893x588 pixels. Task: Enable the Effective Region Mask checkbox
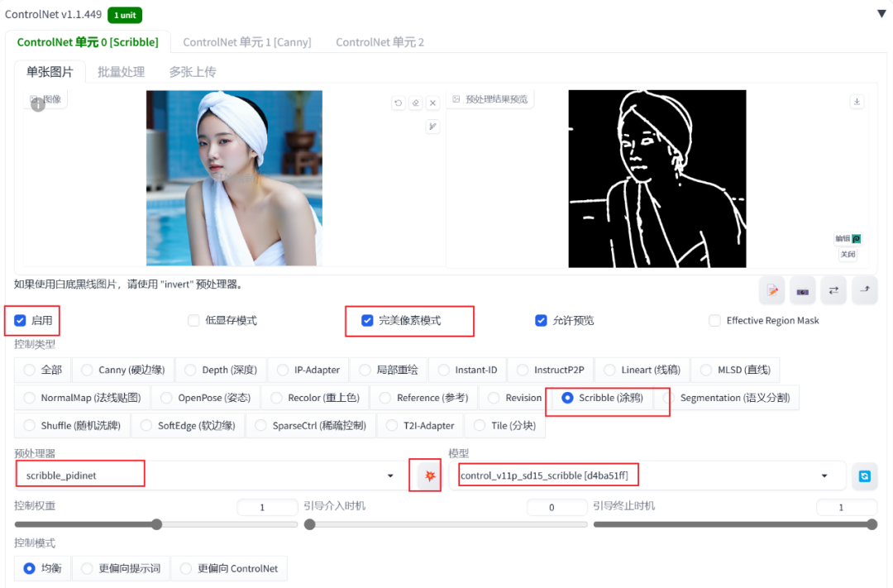click(714, 320)
